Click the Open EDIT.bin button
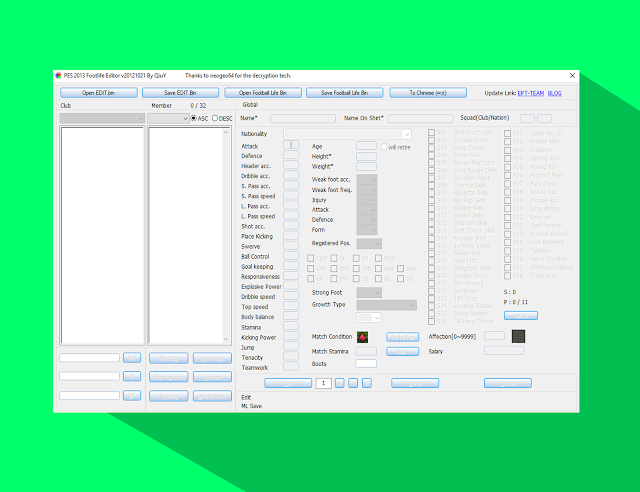The height and width of the screenshot is (492, 640). pos(99,93)
